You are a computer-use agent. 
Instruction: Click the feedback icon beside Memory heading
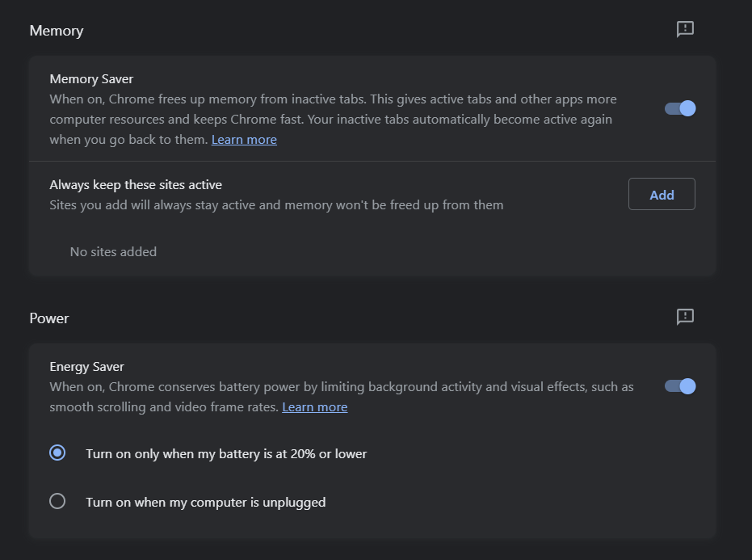685,30
